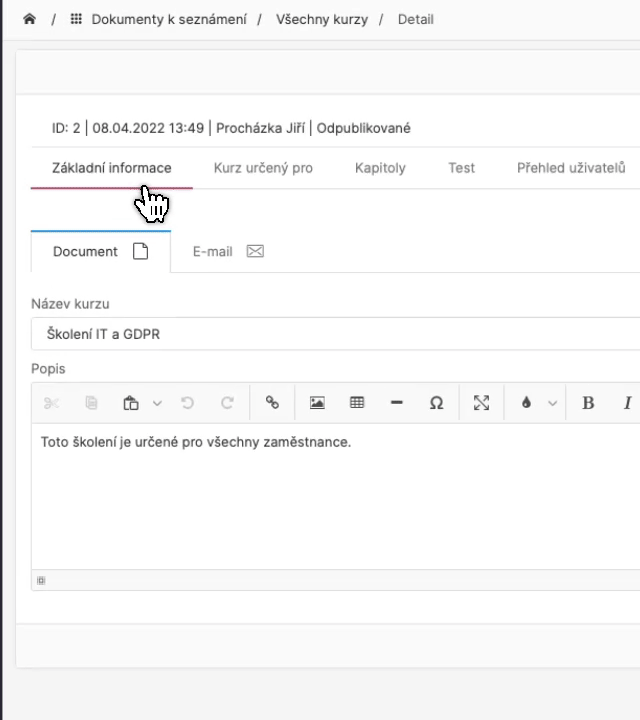Click the Copy icon in editor toolbar

pos(92,403)
